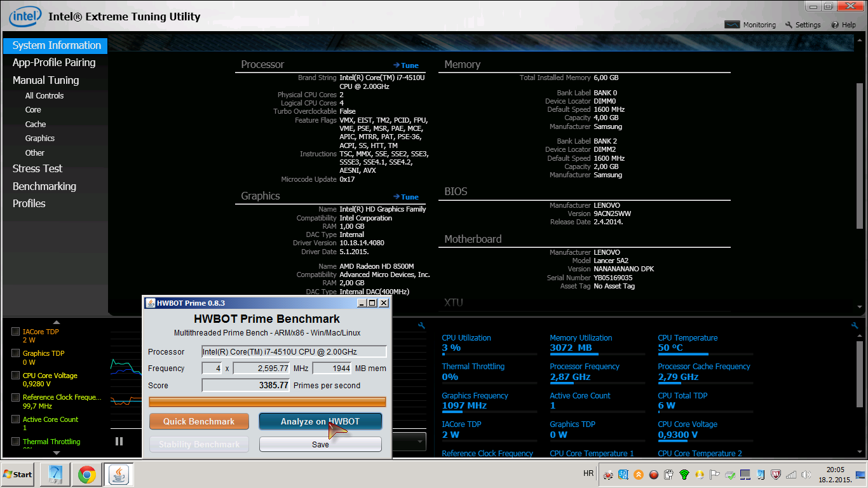Open All Controls under Manual Tuning
This screenshot has height=488, width=868.
point(44,96)
